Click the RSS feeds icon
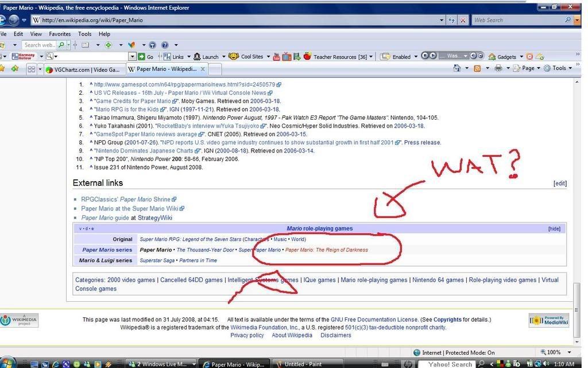Screen dimensions: 588x368 (477, 68)
